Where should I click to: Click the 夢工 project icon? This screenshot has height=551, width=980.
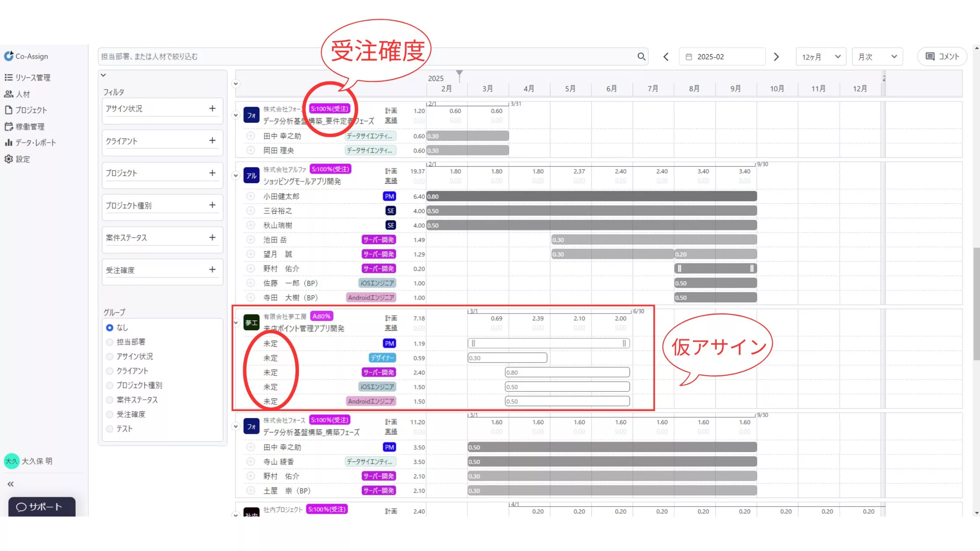(252, 323)
